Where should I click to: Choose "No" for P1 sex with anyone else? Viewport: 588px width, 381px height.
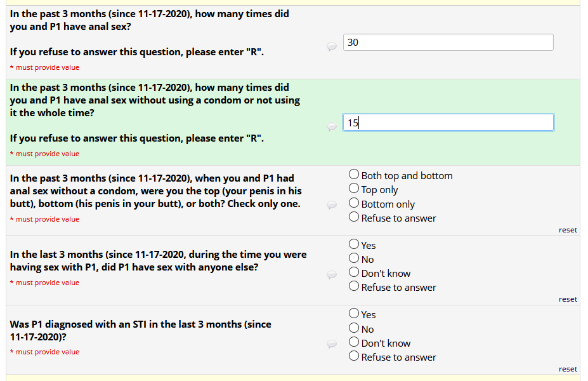354,258
